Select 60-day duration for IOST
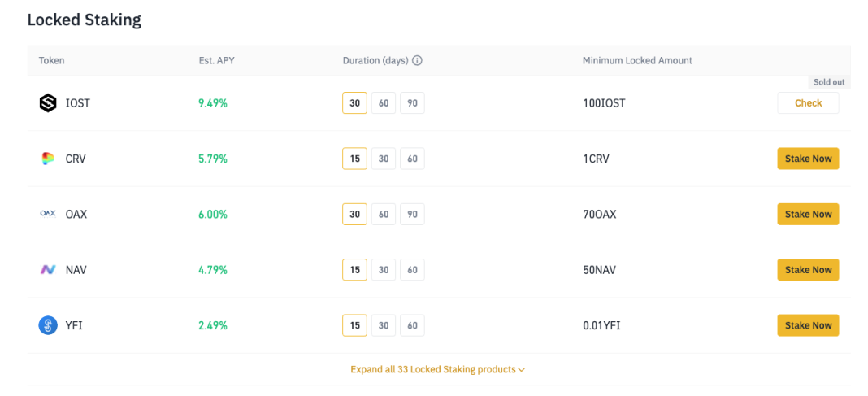 coord(384,103)
